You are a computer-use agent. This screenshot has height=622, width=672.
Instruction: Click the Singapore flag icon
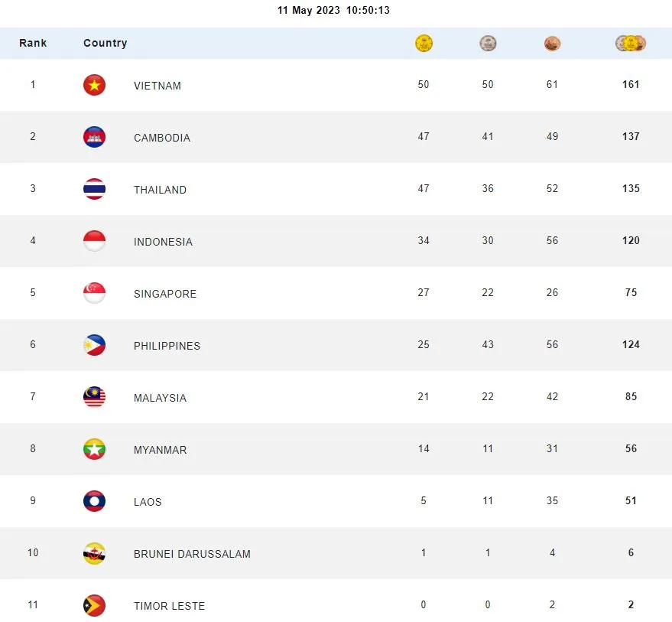click(94, 293)
